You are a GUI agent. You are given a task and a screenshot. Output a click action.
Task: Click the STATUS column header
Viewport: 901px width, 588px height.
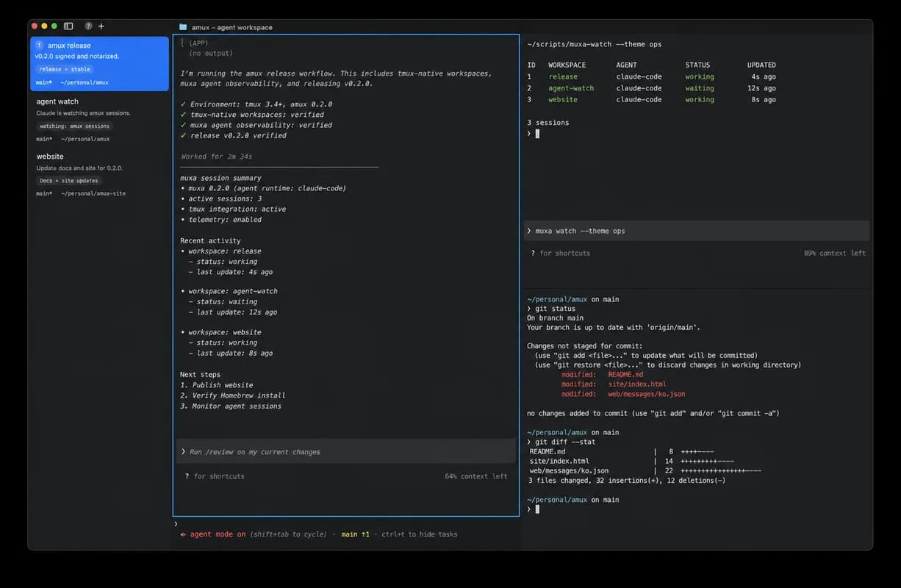coord(698,65)
